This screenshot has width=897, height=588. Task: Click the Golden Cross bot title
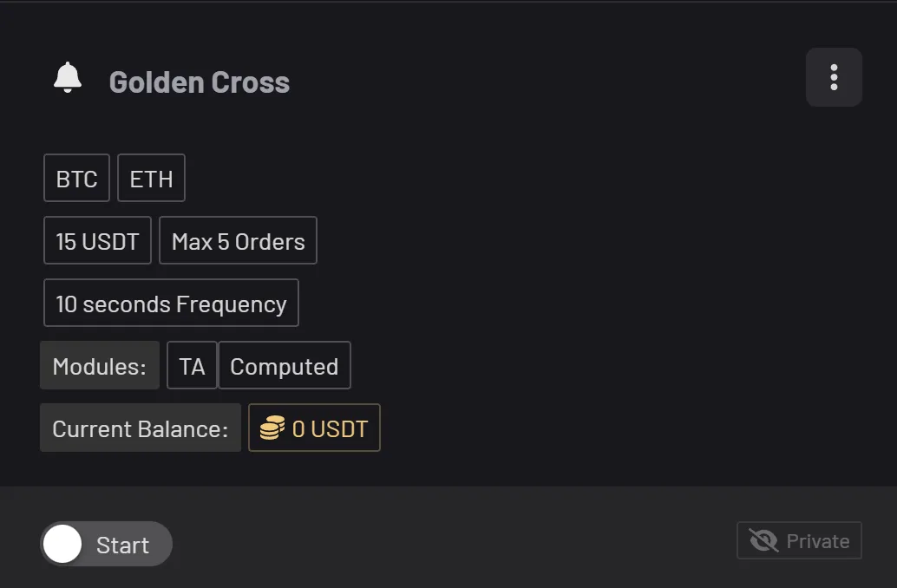pos(199,82)
